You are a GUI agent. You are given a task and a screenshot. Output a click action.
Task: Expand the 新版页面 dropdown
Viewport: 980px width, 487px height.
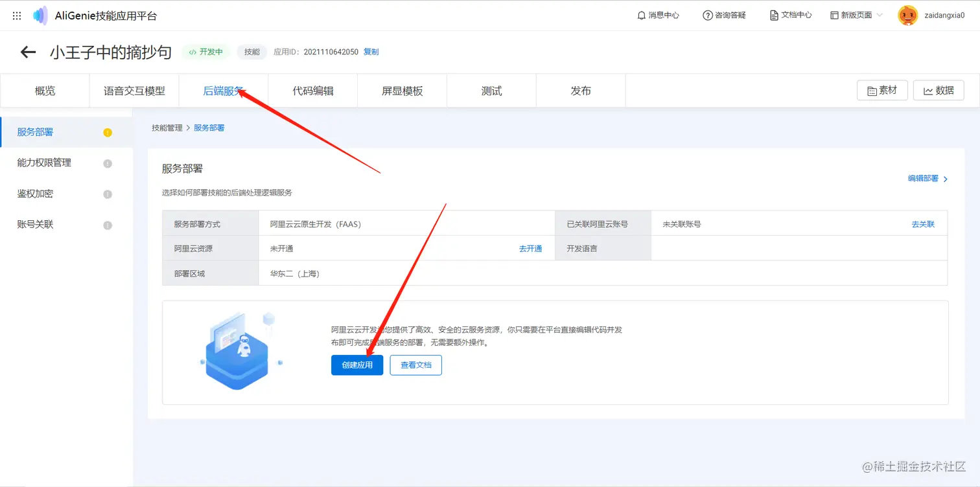point(856,15)
